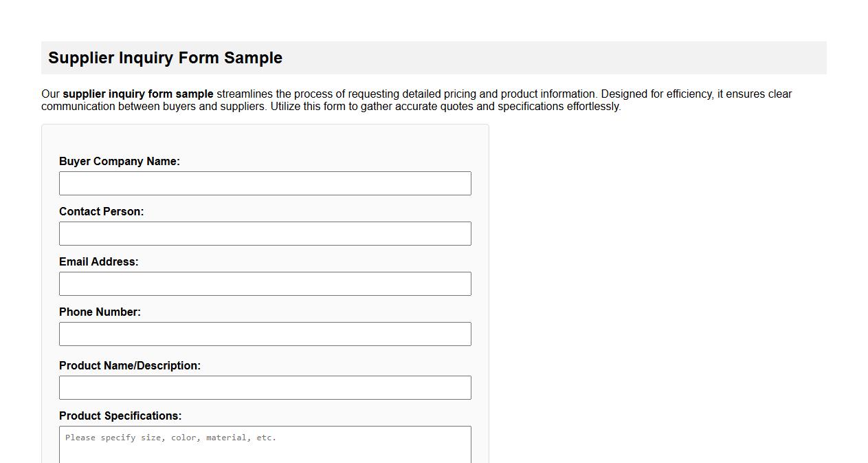Click the 'Product Specifications:' label
This screenshot has height=463, width=868.
coord(120,416)
